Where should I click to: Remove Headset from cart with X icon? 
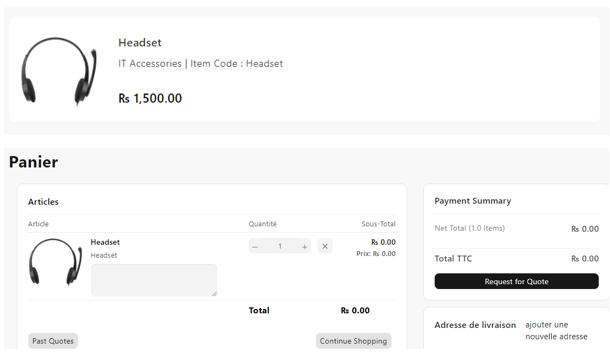pos(325,246)
